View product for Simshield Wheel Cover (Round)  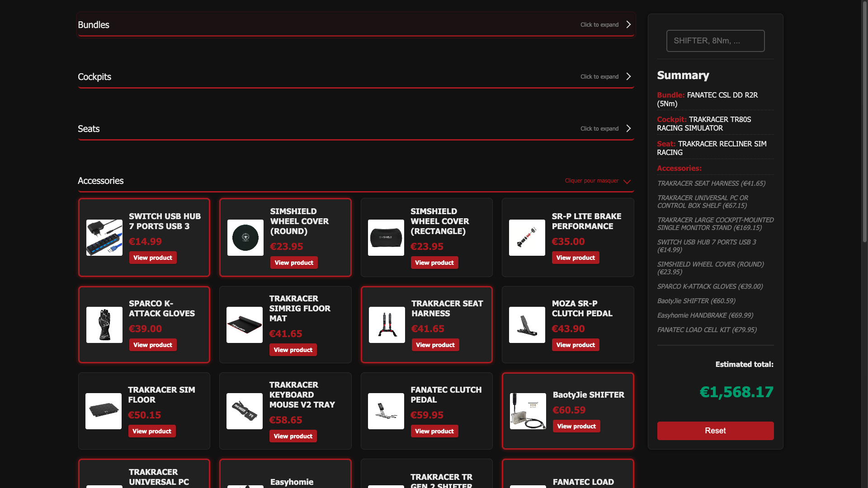294,263
